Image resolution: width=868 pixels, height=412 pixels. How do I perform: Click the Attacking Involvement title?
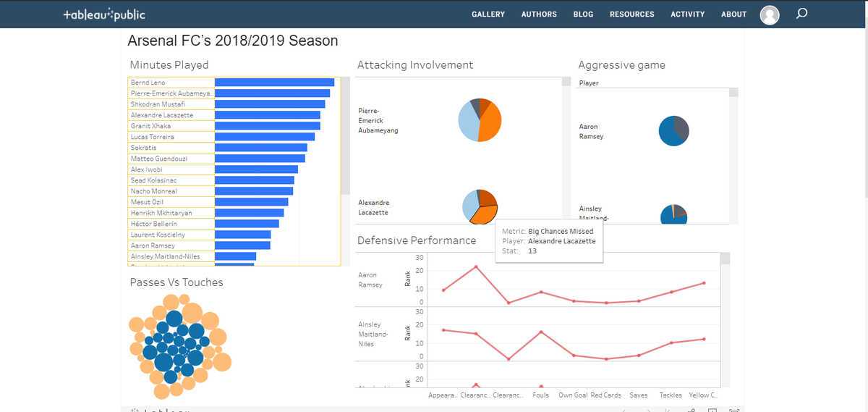click(x=415, y=65)
